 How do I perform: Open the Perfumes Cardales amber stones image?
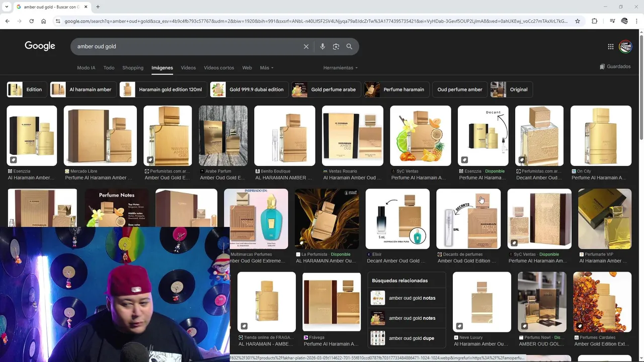tap(602, 302)
